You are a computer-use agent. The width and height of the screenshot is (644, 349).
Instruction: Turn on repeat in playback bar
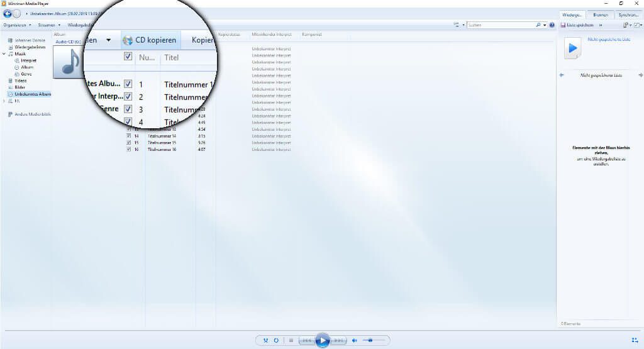pyautogui.click(x=276, y=340)
